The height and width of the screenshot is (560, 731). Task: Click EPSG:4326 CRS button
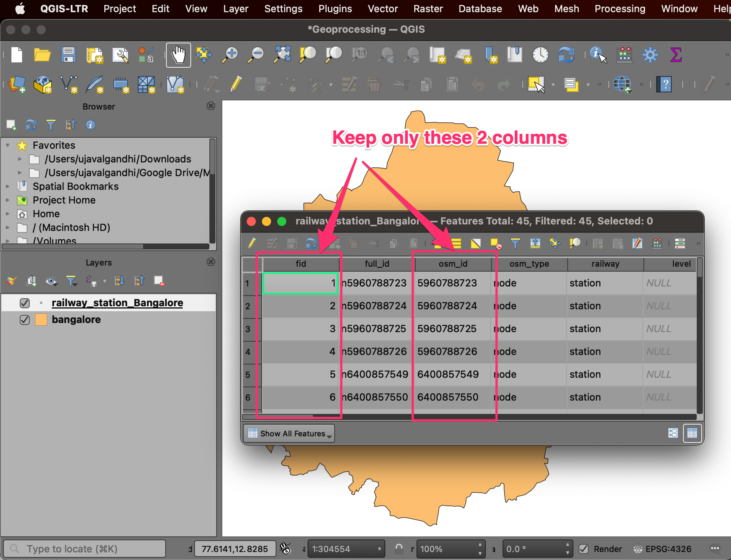[x=662, y=549]
